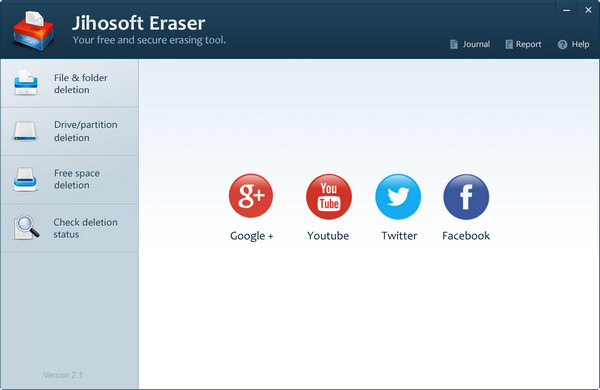600x390 pixels.
Task: Click the Version 2.1 text
Action: pyautogui.click(x=63, y=375)
